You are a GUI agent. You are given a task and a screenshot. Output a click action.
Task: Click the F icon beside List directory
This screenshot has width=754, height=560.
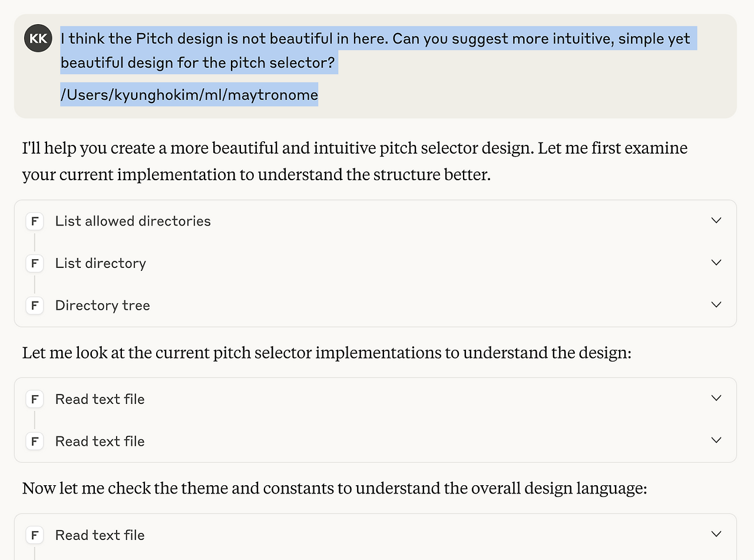[x=35, y=263]
